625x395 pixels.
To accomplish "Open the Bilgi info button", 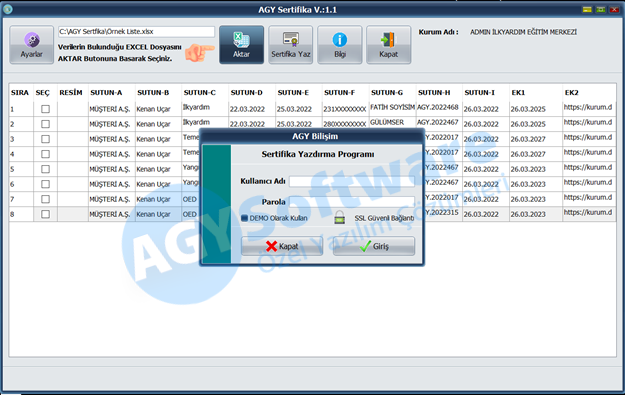I will [340, 45].
